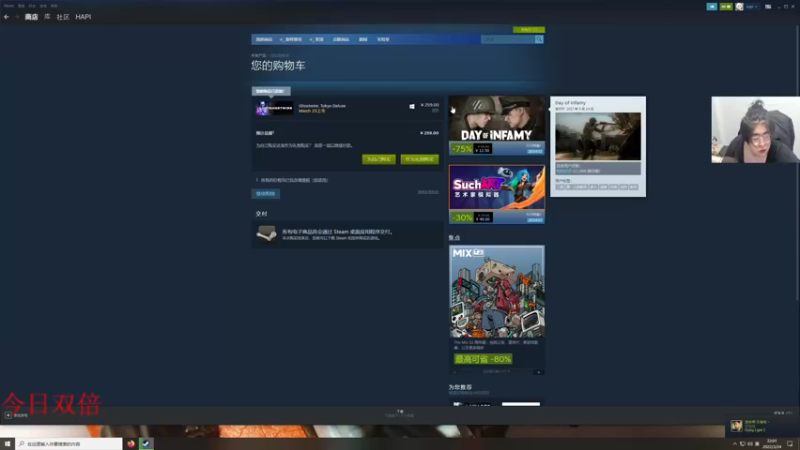The height and width of the screenshot is (450, 800).
Task: Click the green purchase-as-gift button
Action: point(419,159)
